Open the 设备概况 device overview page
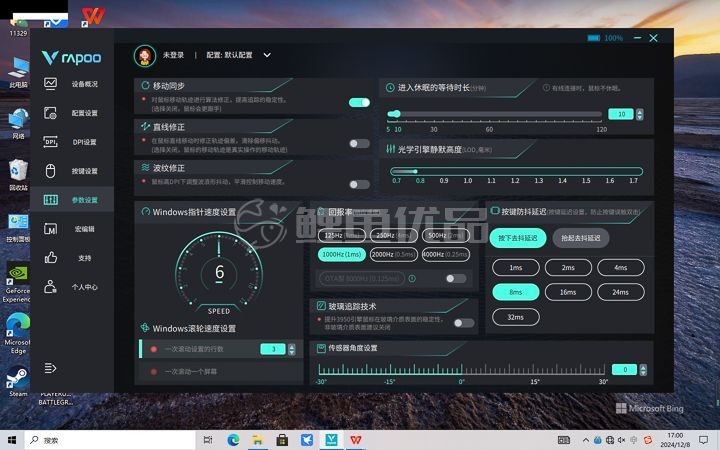 click(71, 84)
